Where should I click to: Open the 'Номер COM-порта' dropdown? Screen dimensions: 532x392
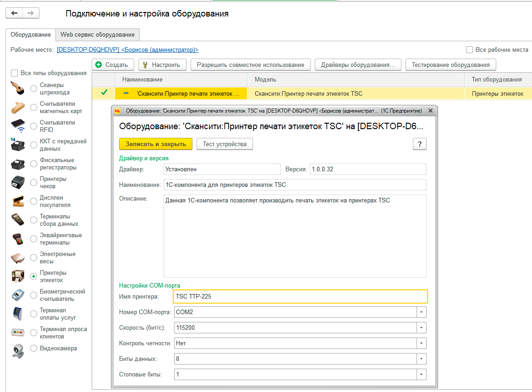click(x=421, y=312)
